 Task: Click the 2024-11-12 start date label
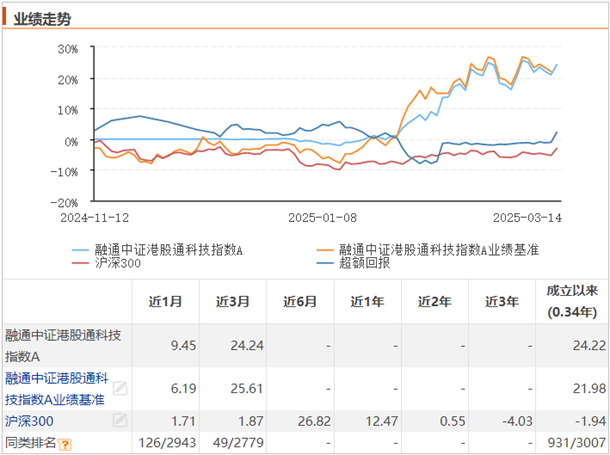click(94, 216)
